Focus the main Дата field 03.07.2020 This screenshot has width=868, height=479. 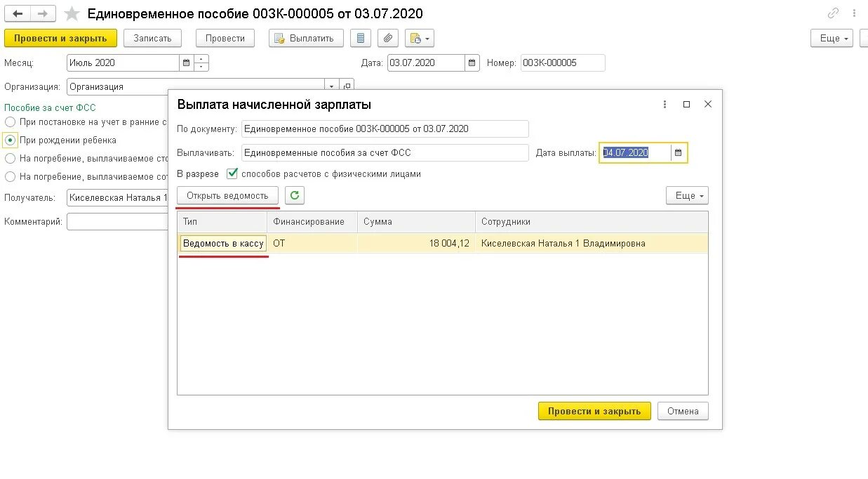[426, 63]
